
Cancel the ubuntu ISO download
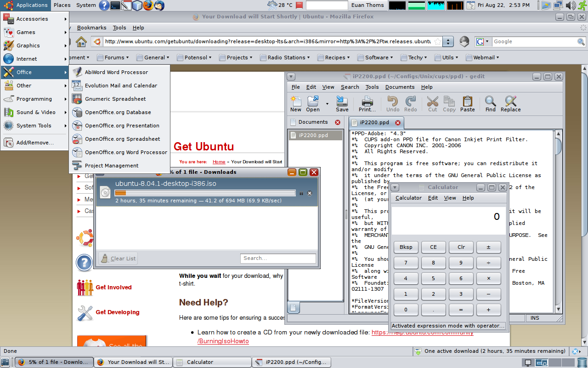(x=310, y=193)
